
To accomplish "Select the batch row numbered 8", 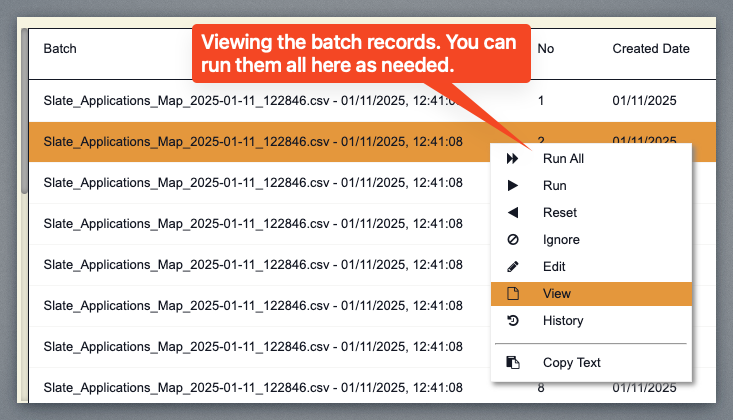I will 250,387.
